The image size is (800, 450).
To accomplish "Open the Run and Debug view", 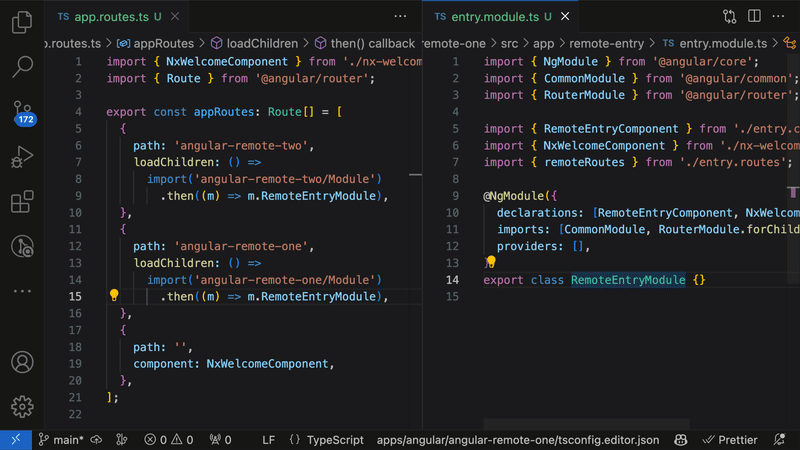I will (x=21, y=157).
